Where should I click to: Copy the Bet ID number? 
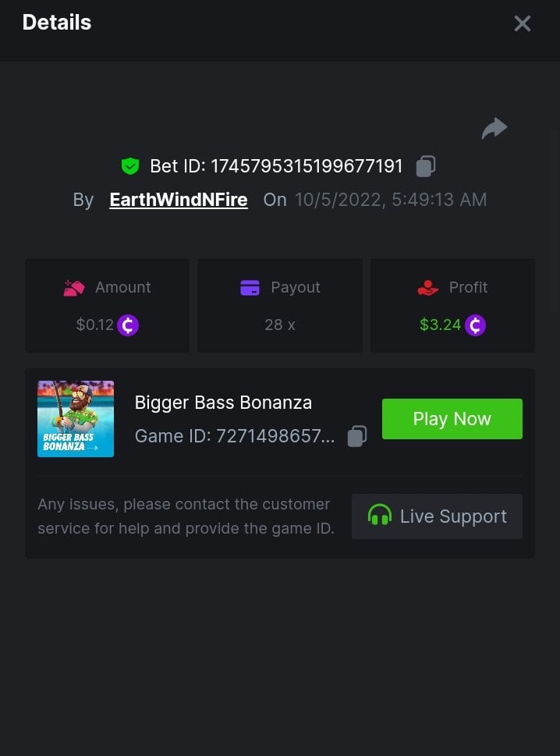point(426,165)
